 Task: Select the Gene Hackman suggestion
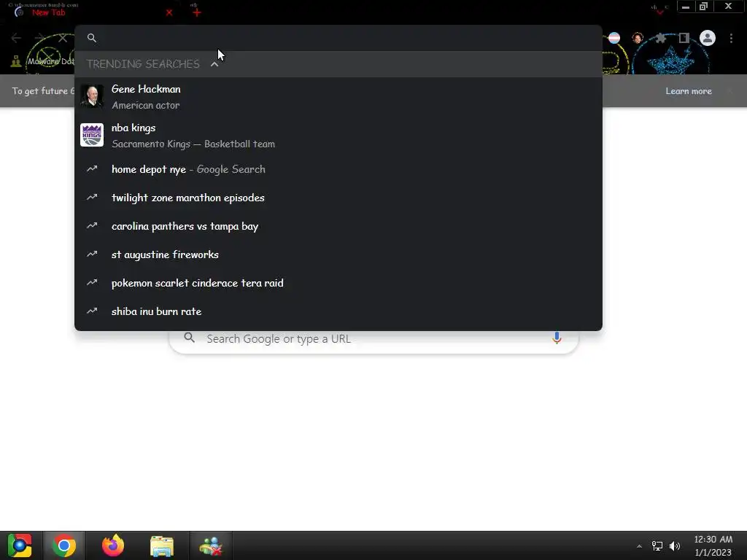click(338, 97)
